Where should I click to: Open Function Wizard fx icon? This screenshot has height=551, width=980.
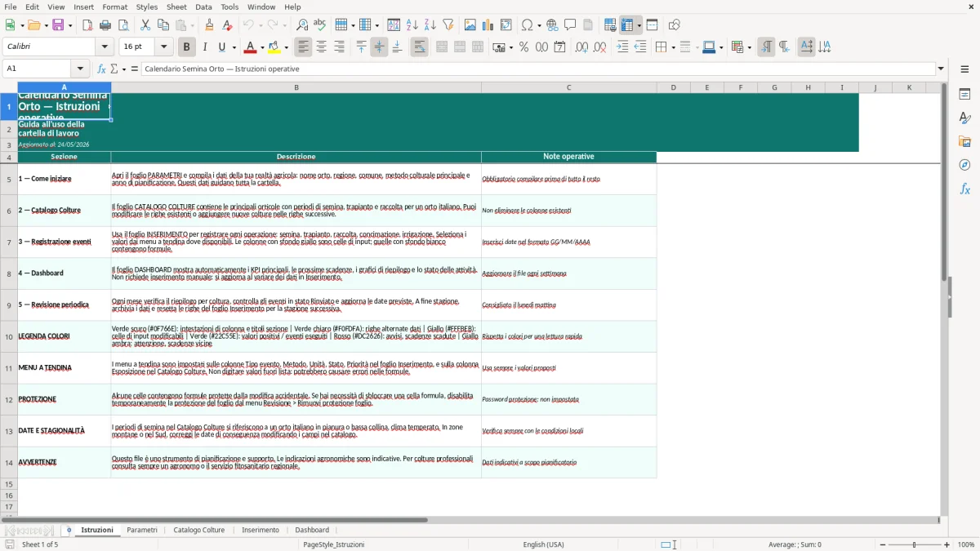(x=101, y=69)
